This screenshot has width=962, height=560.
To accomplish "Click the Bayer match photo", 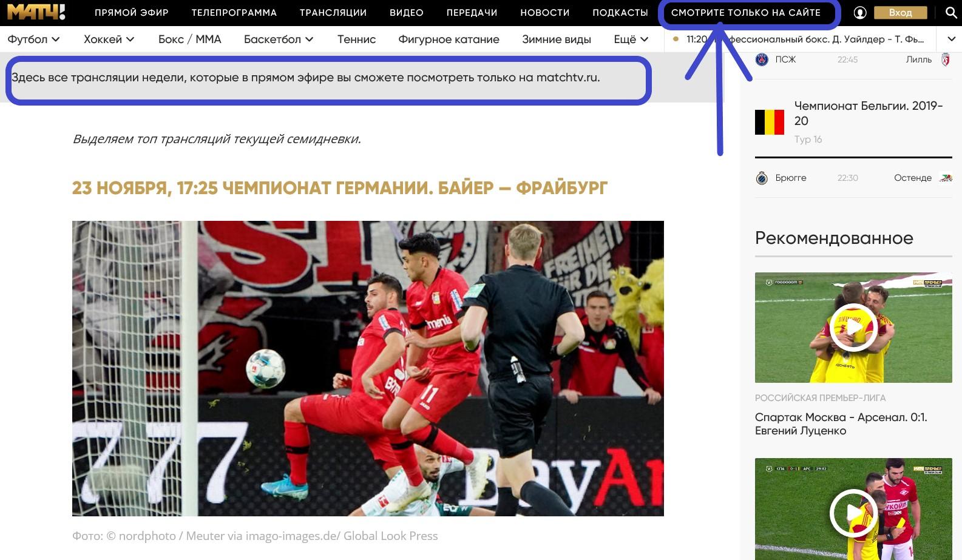I will tap(368, 368).
